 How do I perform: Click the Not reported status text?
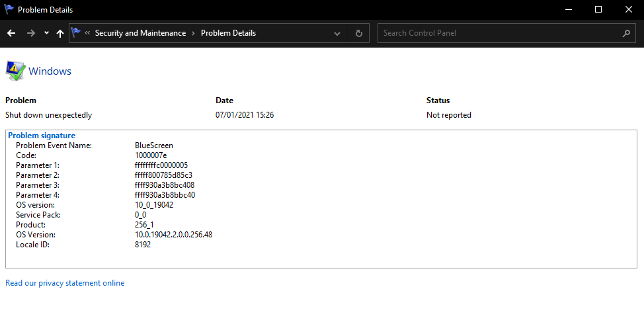pos(449,115)
